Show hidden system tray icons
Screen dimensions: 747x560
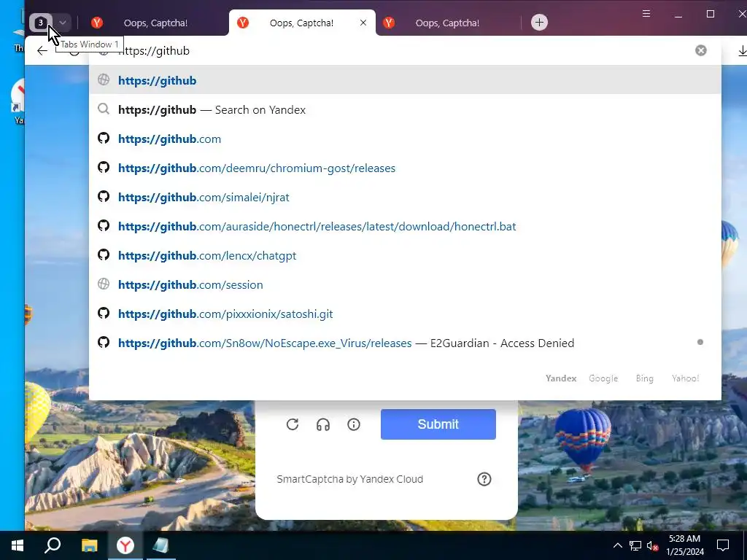point(617,545)
